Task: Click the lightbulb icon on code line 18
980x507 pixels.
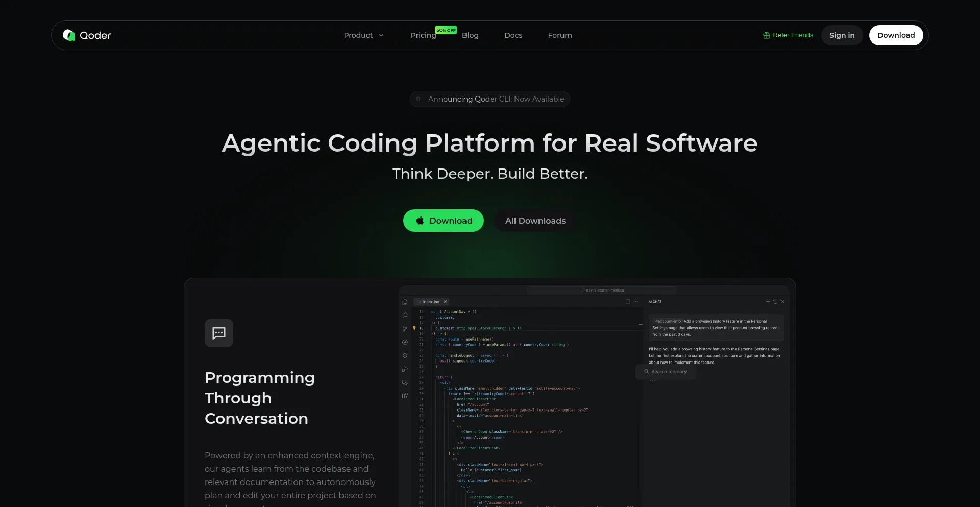Action: pos(414,328)
